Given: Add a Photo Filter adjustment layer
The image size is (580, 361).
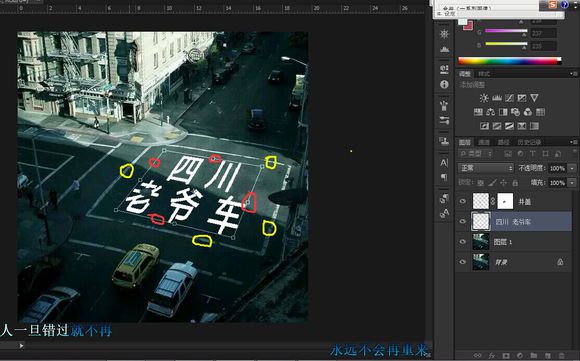Looking at the screenshot, I should coord(515,112).
